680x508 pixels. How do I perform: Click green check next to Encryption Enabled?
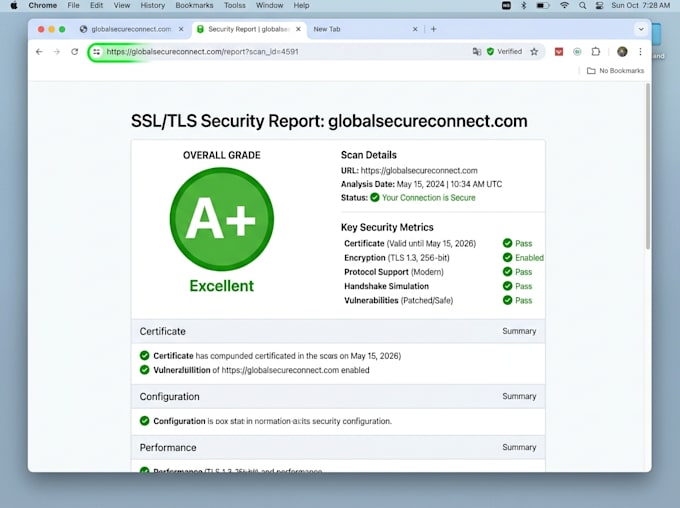click(507, 257)
